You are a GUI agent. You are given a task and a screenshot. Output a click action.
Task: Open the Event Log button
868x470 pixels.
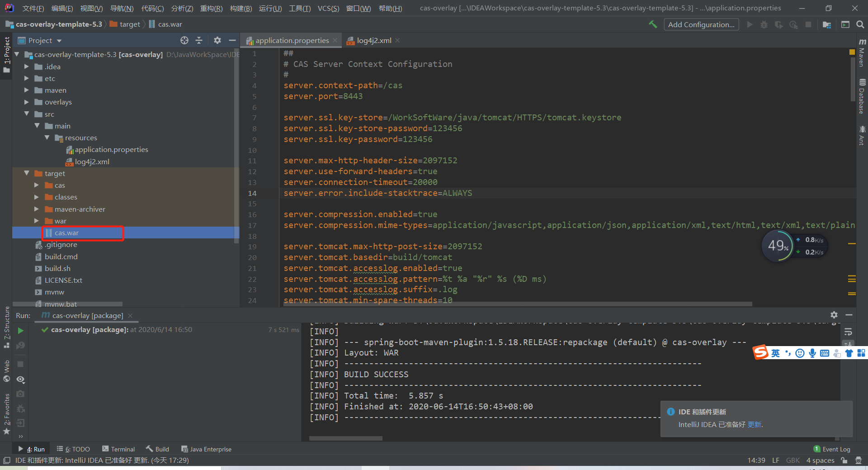[832, 449]
